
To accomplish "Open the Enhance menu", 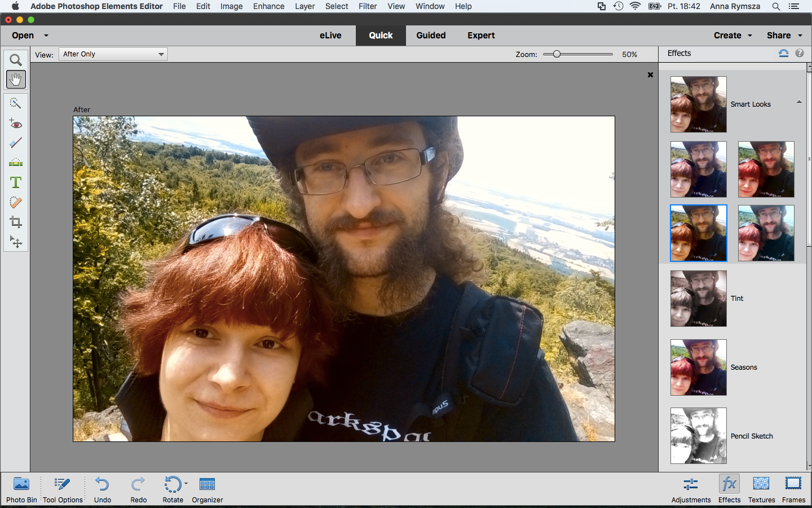I will click(x=268, y=6).
